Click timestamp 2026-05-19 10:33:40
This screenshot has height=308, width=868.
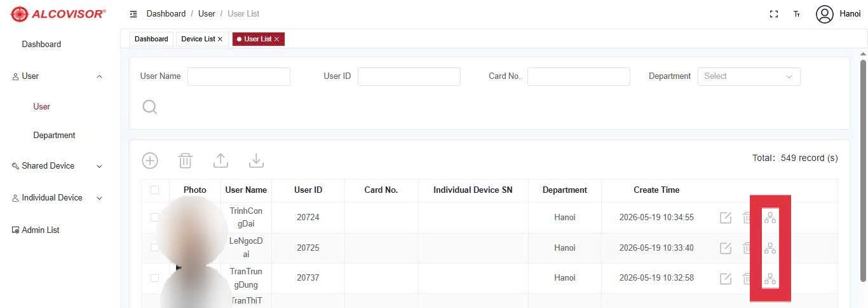(656, 248)
